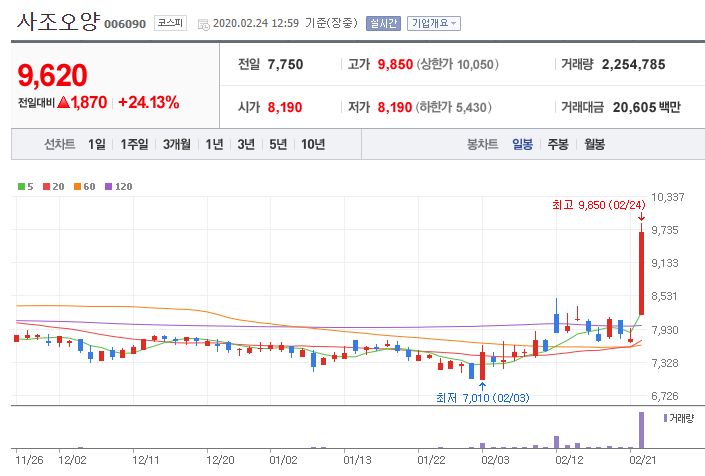Click the 고가 value 9,850
This screenshot has width=705, height=476.
click(395, 64)
